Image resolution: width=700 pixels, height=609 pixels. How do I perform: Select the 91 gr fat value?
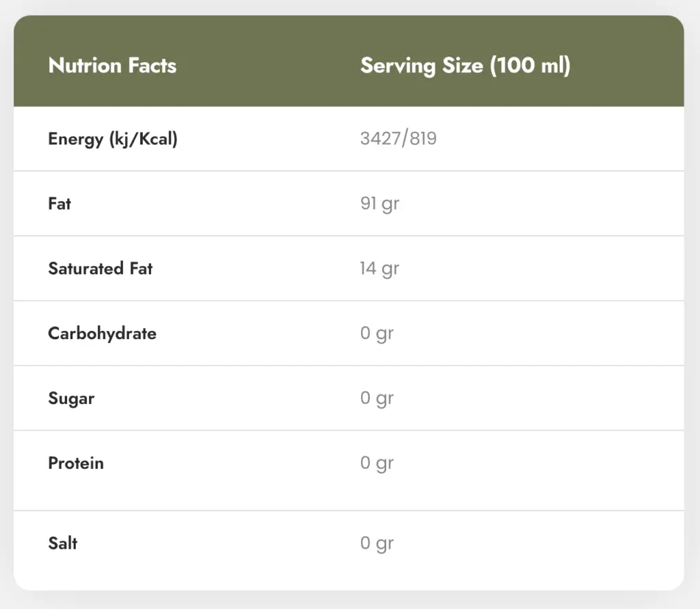click(x=379, y=204)
